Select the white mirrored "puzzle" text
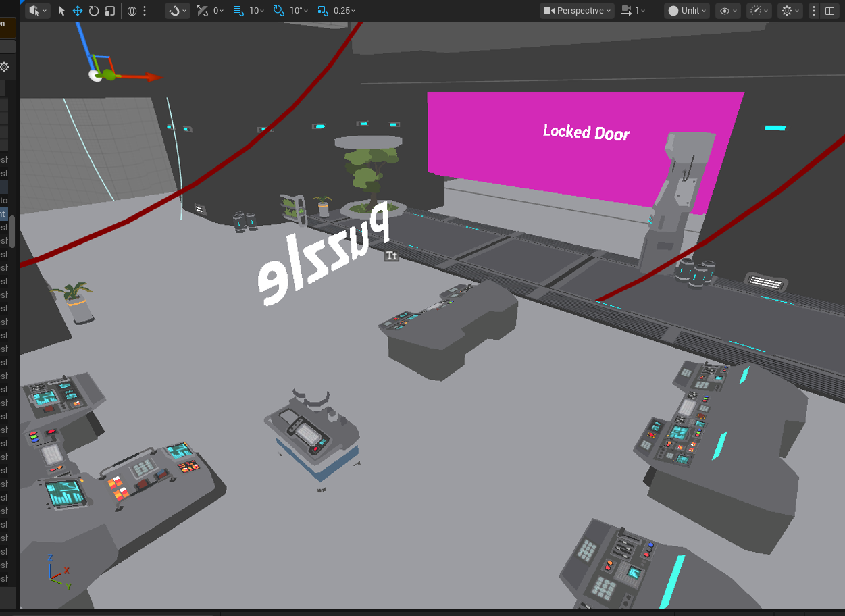 (324, 253)
